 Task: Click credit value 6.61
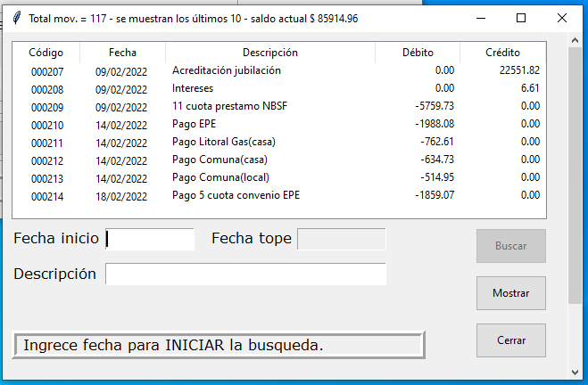530,88
